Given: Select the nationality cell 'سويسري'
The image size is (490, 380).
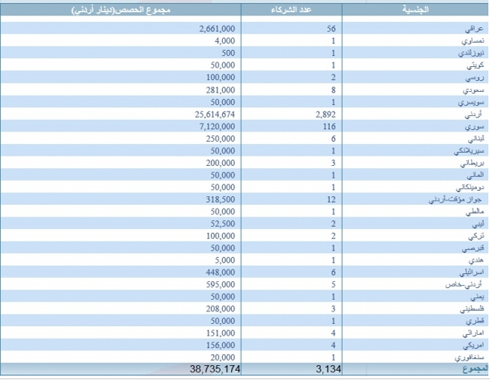Looking at the screenshot, I should tap(471, 102).
